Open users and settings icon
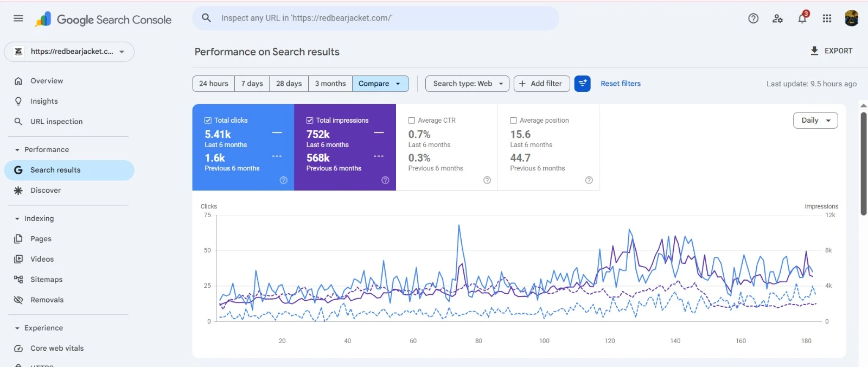The height and width of the screenshot is (367, 868). click(777, 18)
